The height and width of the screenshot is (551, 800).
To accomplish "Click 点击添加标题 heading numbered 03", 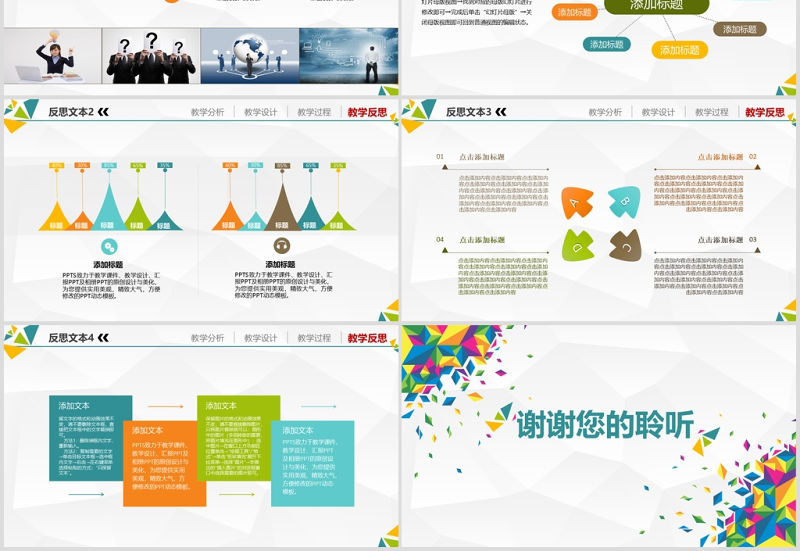I will pyautogui.click(x=720, y=240).
